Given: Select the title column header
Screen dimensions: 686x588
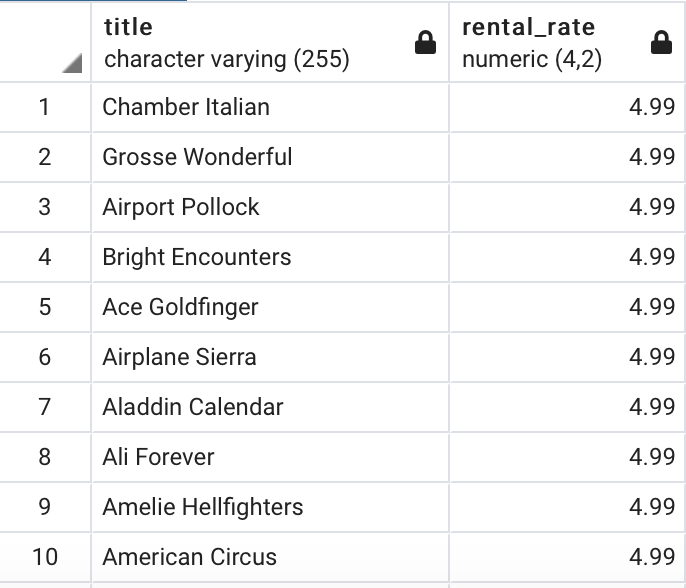Looking at the screenshot, I should (270, 42).
